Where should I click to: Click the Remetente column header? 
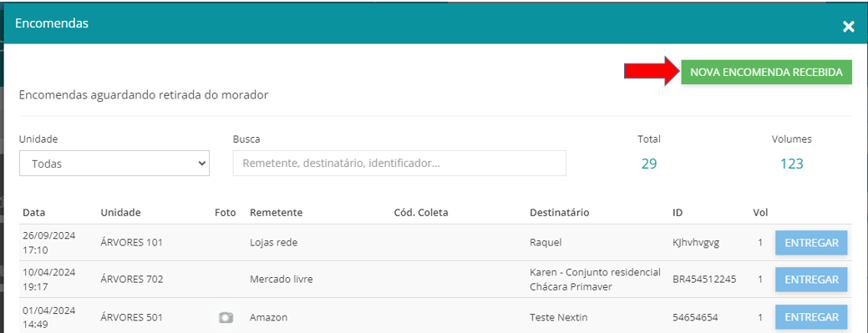276,213
